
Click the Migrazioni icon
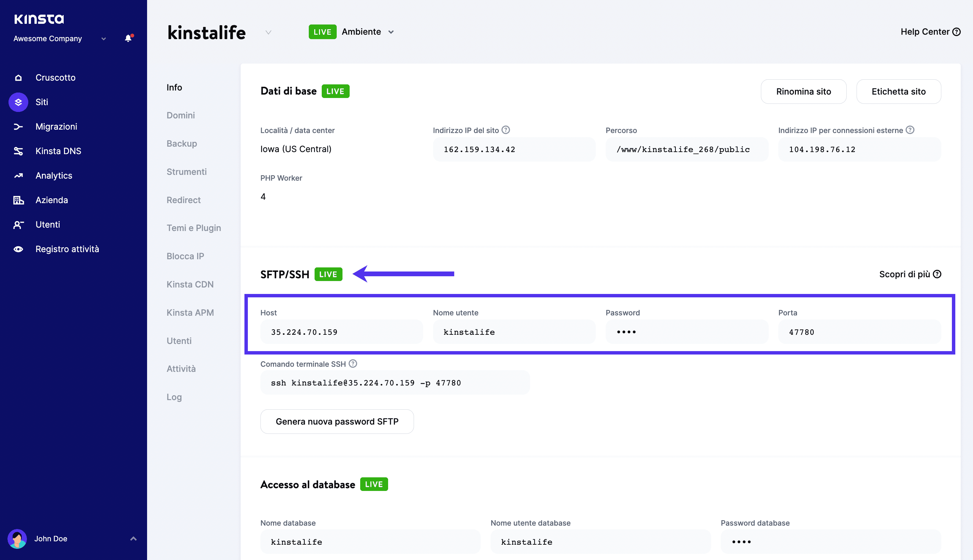[x=18, y=126]
